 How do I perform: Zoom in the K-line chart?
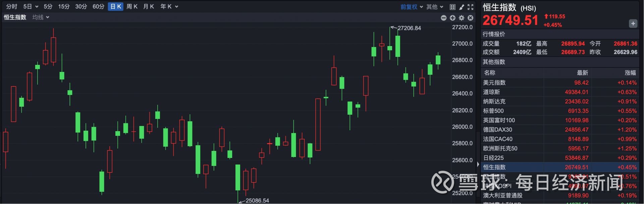tap(452, 18)
